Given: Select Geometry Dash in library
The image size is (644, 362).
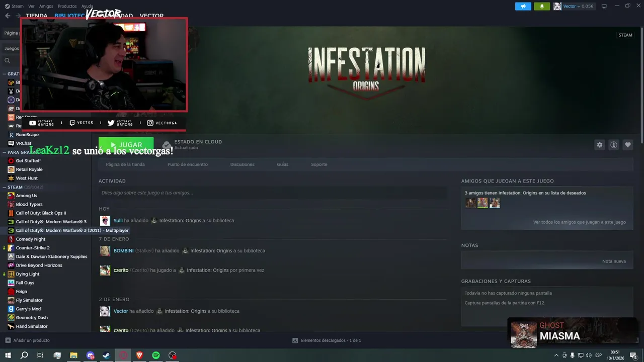Looking at the screenshot, I should click(32, 318).
